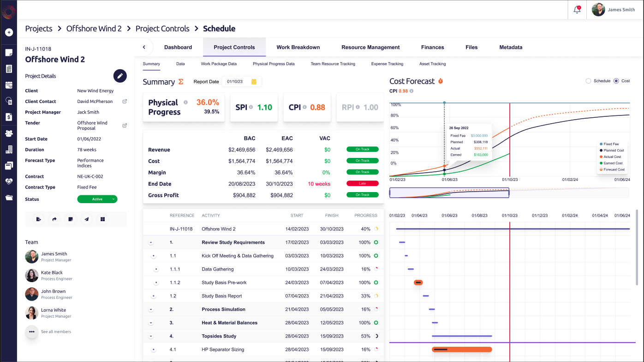The height and width of the screenshot is (362, 644).
Task: Open the people team icon in sidebar
Action: tap(9, 133)
